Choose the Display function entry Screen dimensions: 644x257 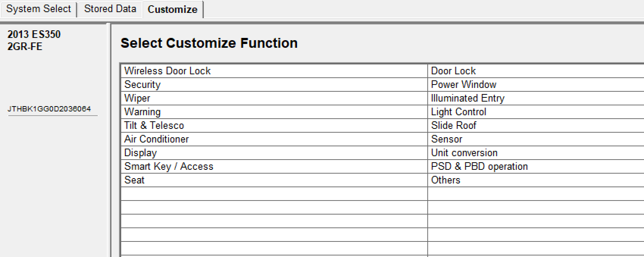(141, 153)
